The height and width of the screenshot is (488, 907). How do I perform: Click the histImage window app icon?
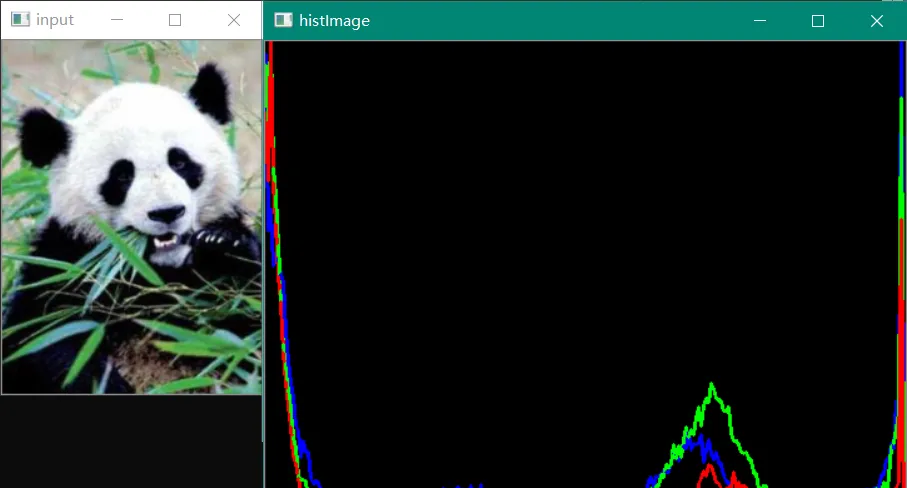[283, 20]
